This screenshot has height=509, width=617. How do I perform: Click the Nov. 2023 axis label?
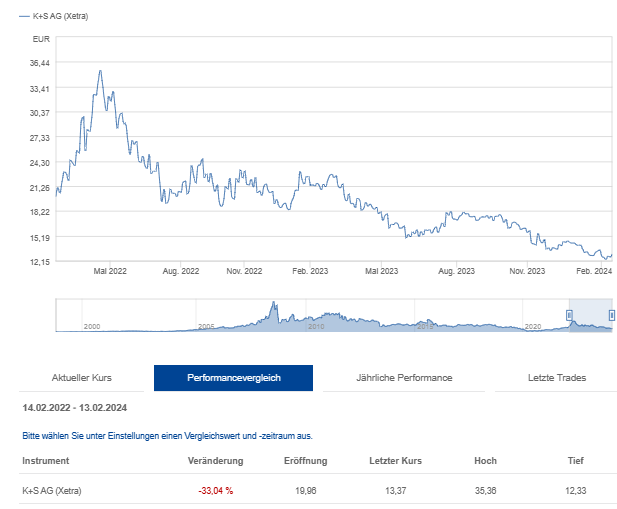pos(527,271)
